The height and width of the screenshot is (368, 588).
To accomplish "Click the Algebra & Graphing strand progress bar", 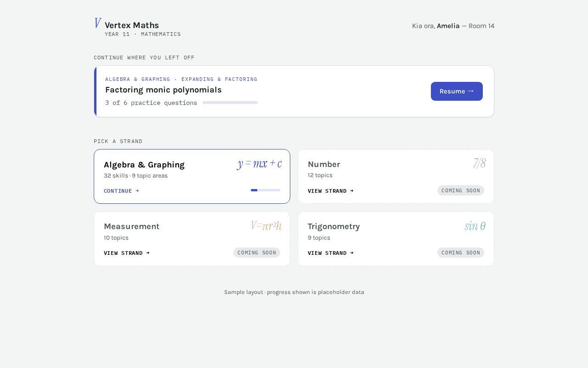I will (266, 190).
